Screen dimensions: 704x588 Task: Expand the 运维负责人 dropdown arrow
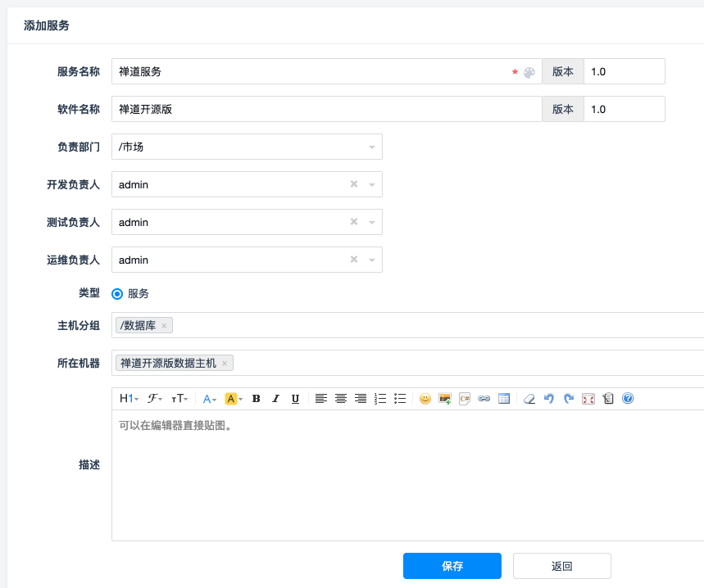coord(372,260)
